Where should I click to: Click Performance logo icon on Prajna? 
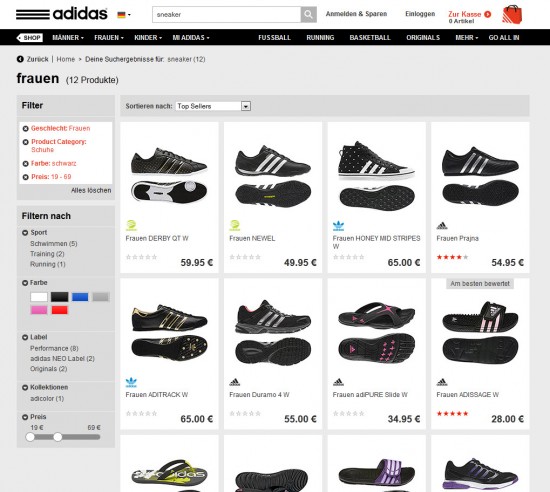[442, 226]
